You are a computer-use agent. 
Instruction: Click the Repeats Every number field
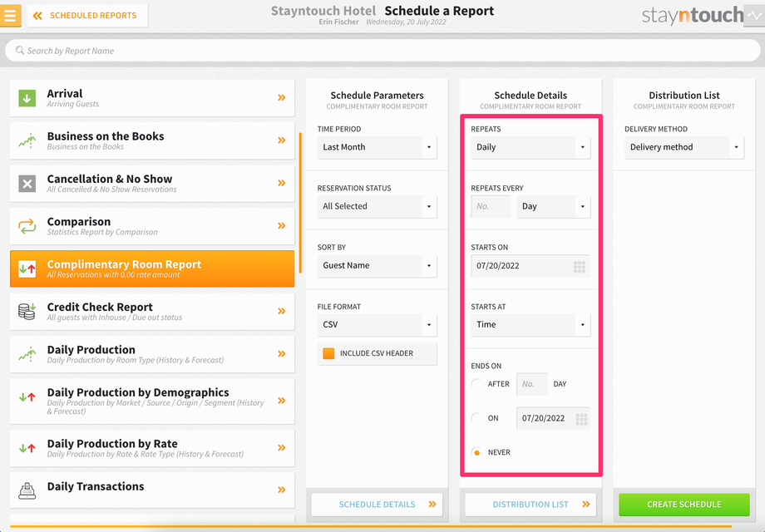(x=491, y=206)
